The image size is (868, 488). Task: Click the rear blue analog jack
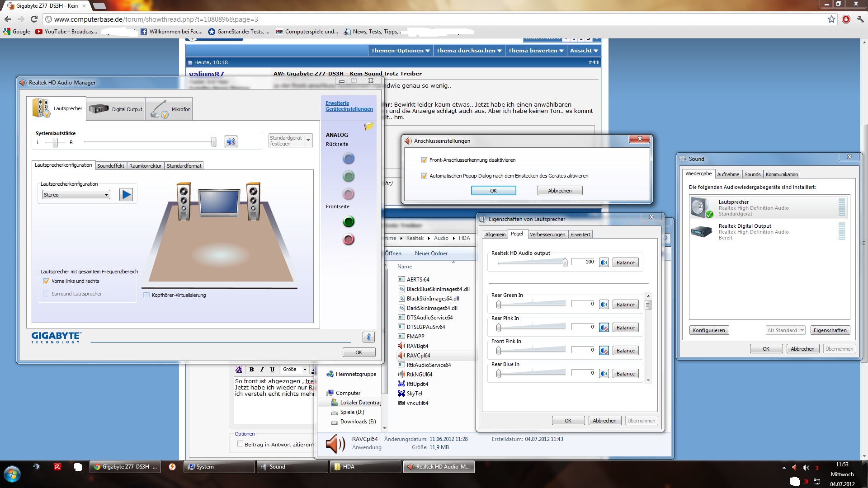tap(348, 159)
